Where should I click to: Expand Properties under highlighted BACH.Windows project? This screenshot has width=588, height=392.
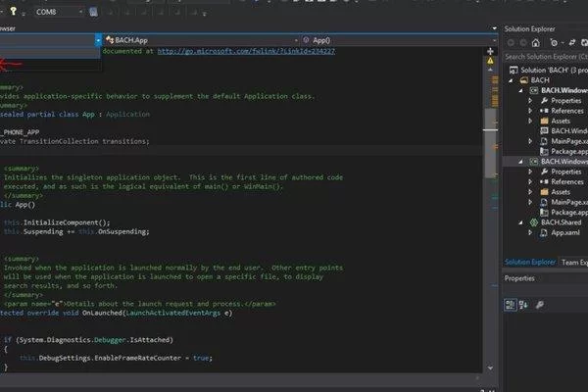(x=530, y=171)
